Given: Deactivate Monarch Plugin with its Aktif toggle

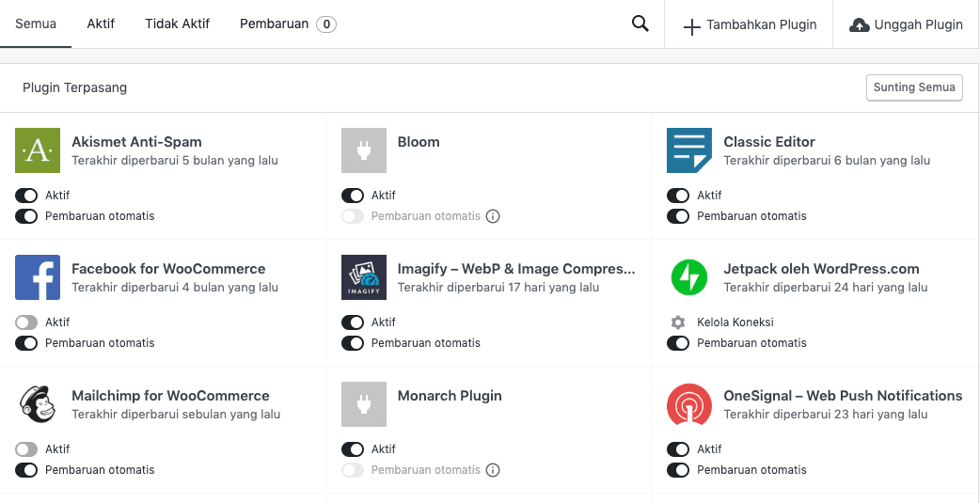Looking at the screenshot, I should 353,449.
